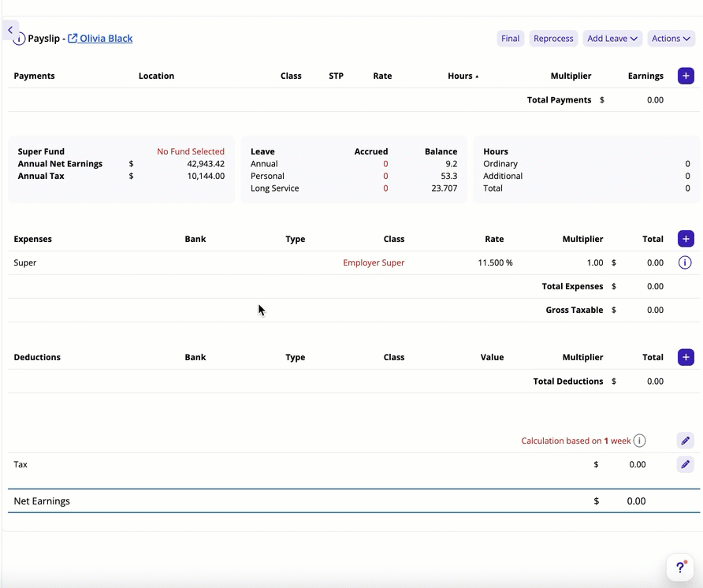This screenshot has height=588, width=703.
Task: Sort payments by the Hours column
Action: click(463, 76)
